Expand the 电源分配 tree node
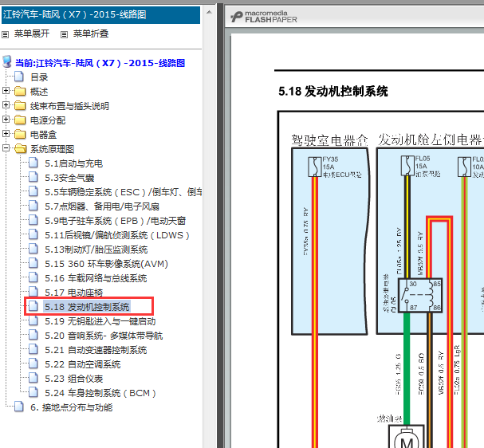This screenshot has height=448, width=484. (x=6, y=119)
